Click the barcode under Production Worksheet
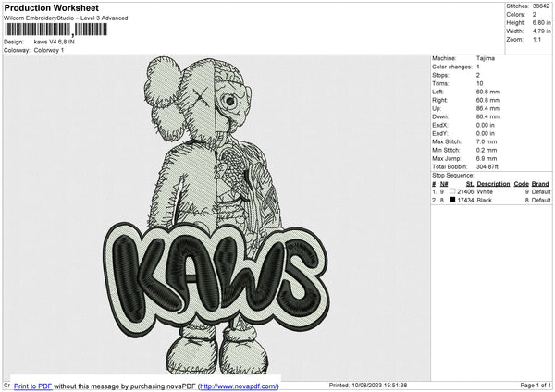The width and height of the screenshot is (555, 392). [x=55, y=30]
